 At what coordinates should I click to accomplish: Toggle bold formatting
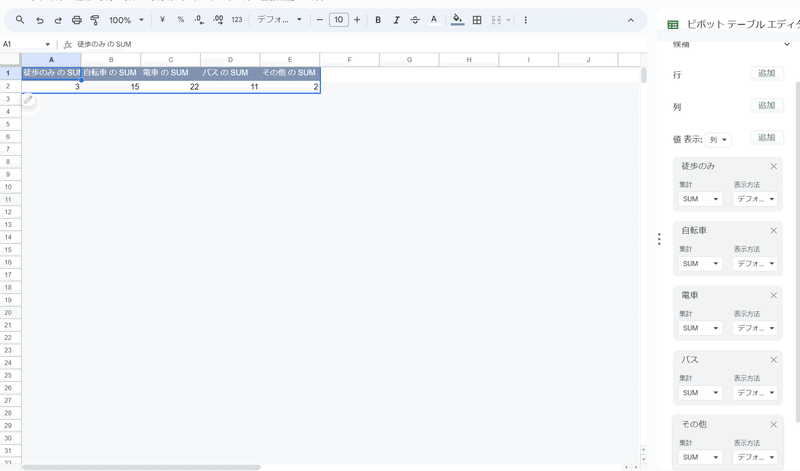tap(378, 20)
